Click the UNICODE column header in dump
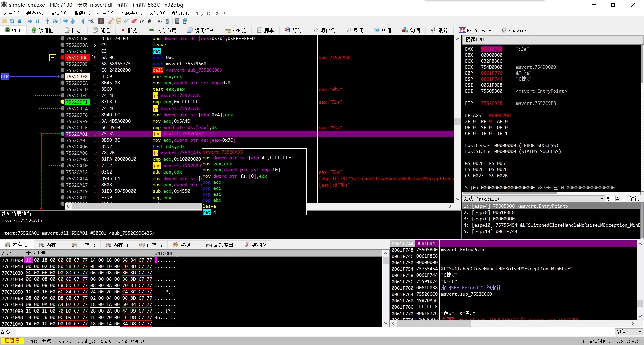This screenshot has width=644, height=345. 164,253
